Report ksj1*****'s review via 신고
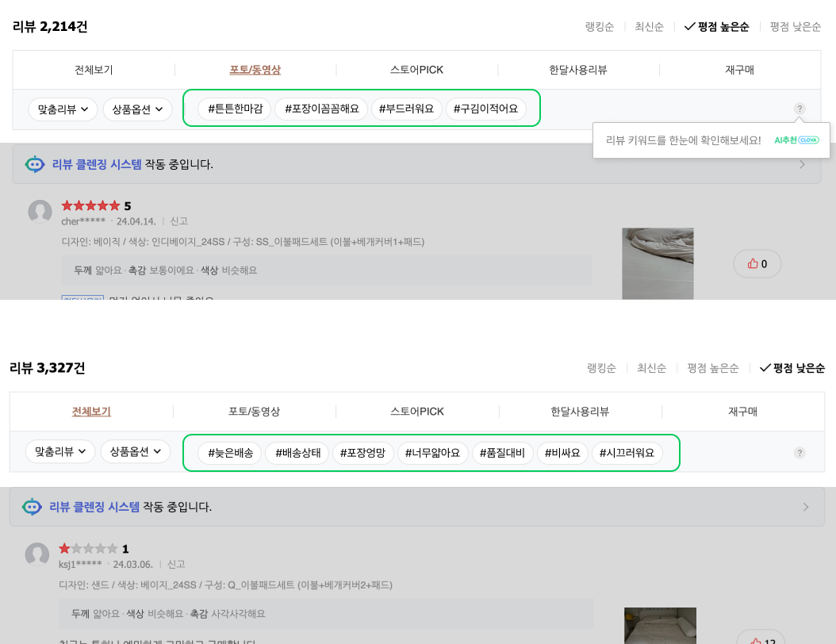The image size is (836, 644). [176, 564]
